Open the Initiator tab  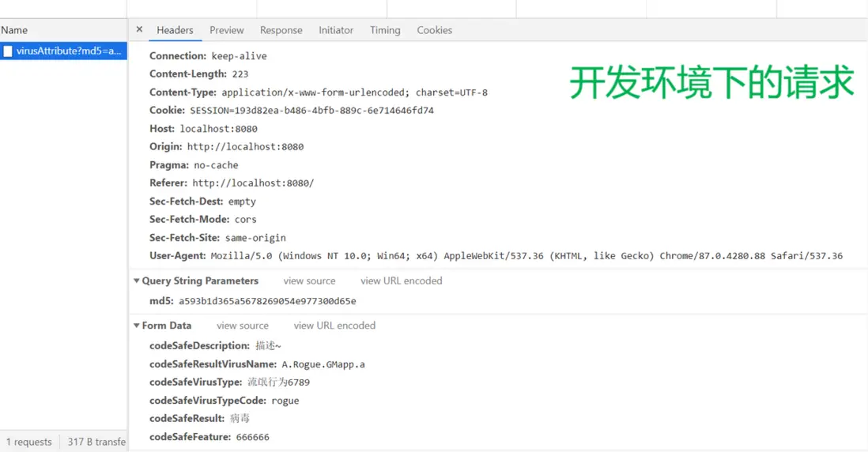[336, 30]
